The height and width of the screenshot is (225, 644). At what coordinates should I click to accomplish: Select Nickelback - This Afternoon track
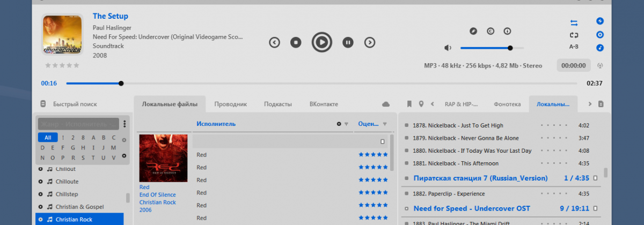[x=456, y=163]
